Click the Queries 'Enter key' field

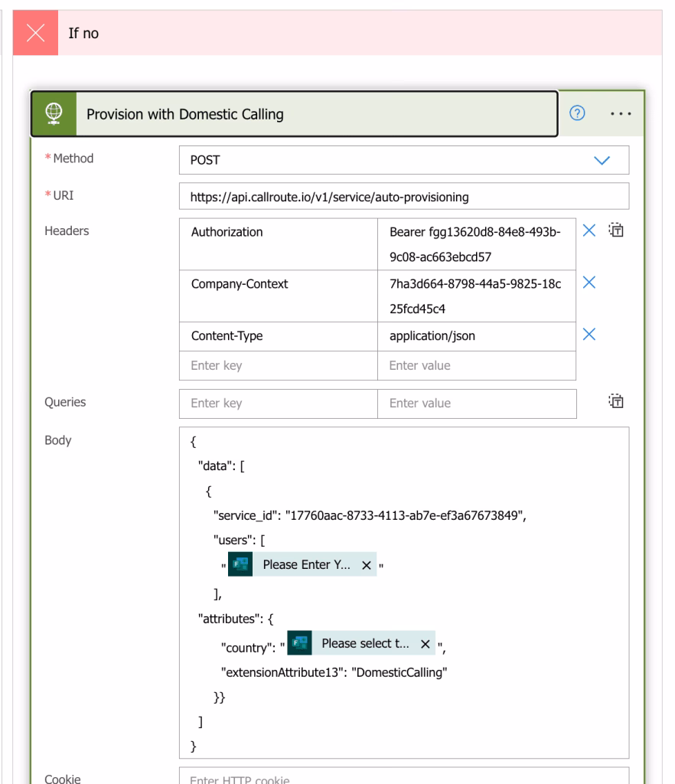coord(278,403)
